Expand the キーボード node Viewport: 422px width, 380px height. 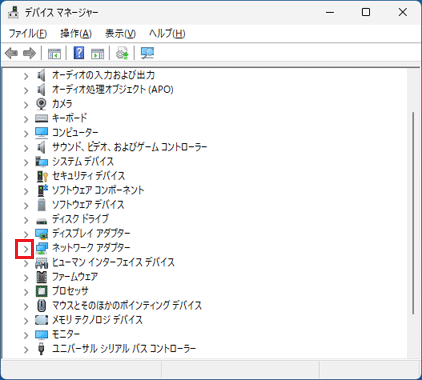[x=26, y=119]
